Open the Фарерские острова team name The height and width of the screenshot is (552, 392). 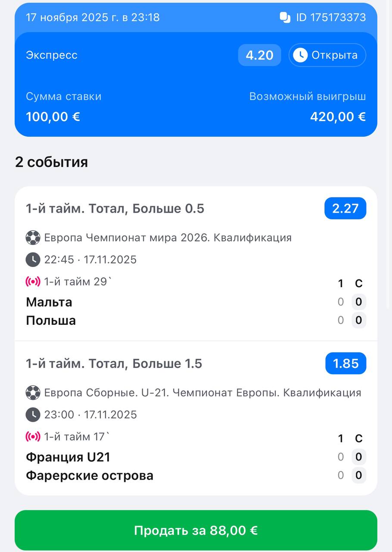point(90,476)
